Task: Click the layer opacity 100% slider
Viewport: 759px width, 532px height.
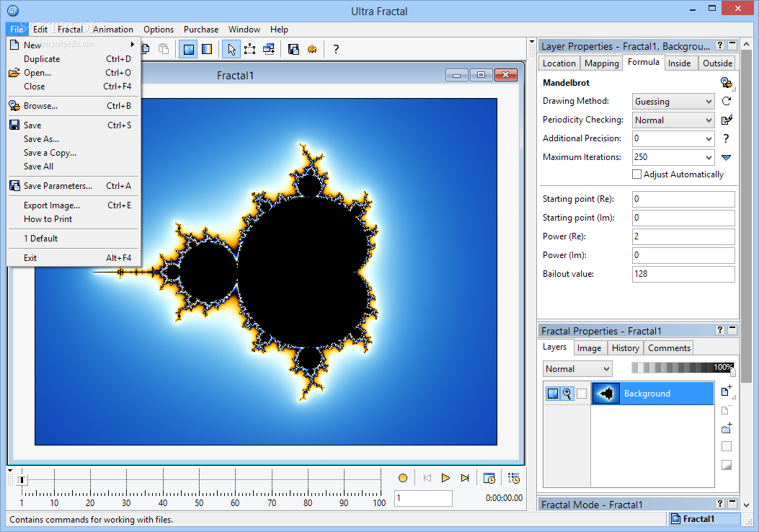Action: (x=683, y=368)
